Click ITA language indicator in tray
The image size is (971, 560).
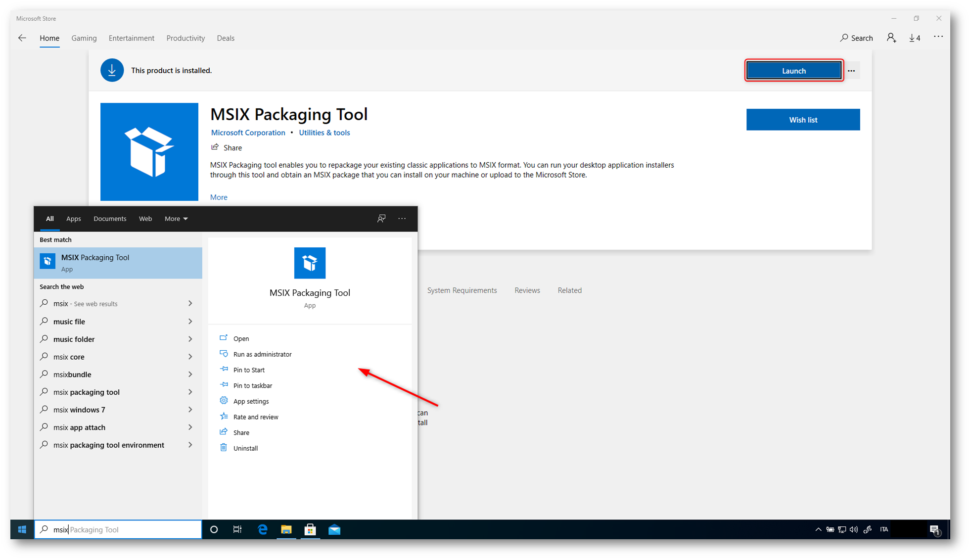tap(884, 529)
